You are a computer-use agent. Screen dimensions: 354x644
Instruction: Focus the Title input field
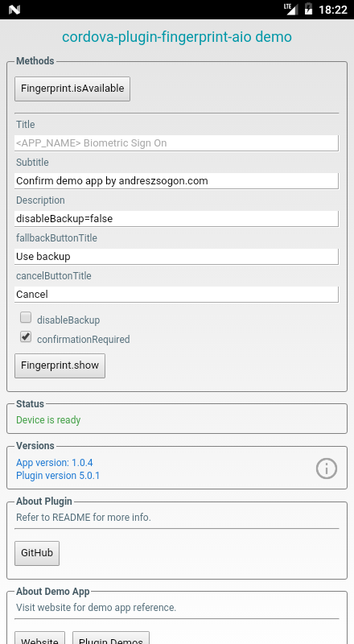point(176,143)
